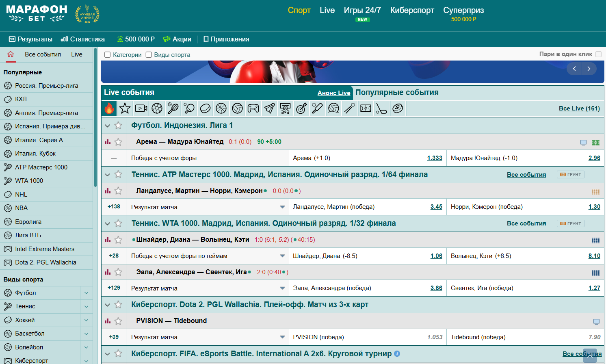Expand Баскетбол chevron in sidebar sports list

[x=86, y=334]
